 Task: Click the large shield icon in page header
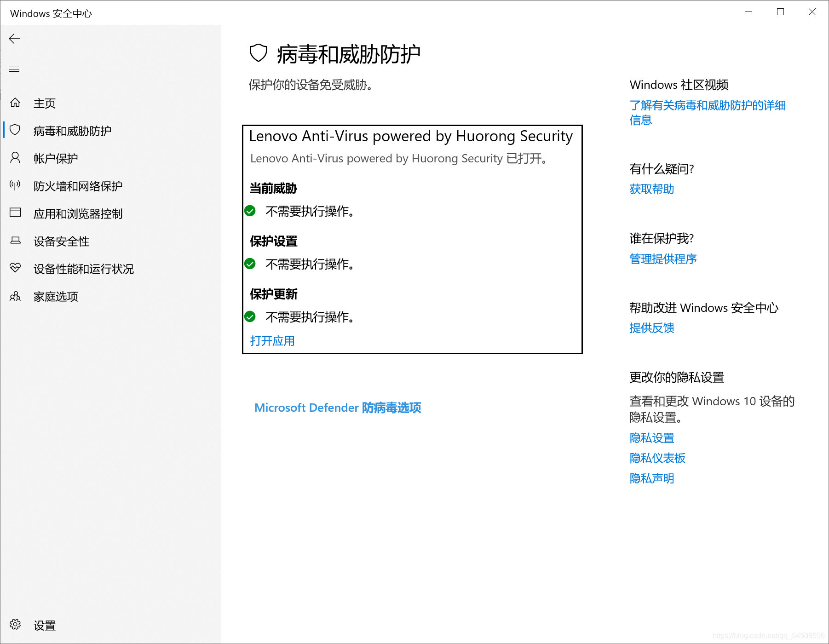click(258, 53)
